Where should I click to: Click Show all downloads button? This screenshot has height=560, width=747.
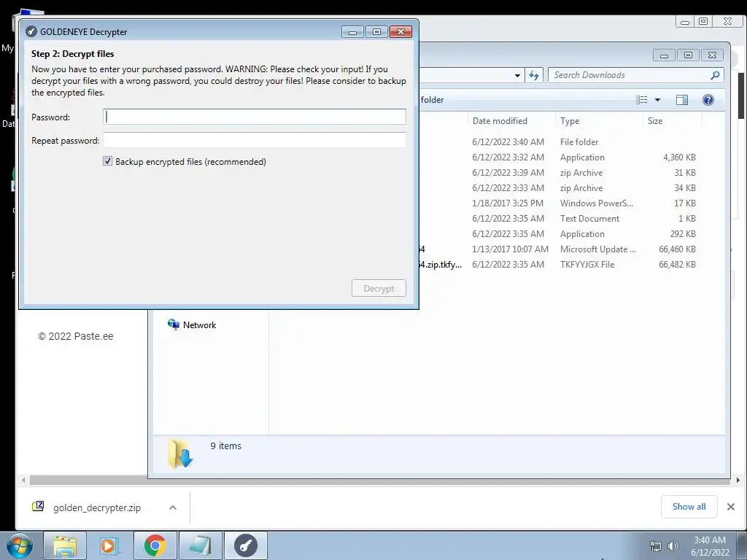point(689,507)
